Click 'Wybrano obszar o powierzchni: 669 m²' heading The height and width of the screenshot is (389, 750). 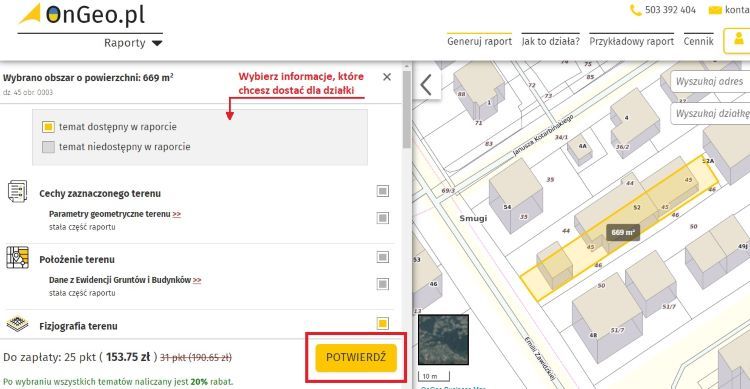(x=88, y=77)
